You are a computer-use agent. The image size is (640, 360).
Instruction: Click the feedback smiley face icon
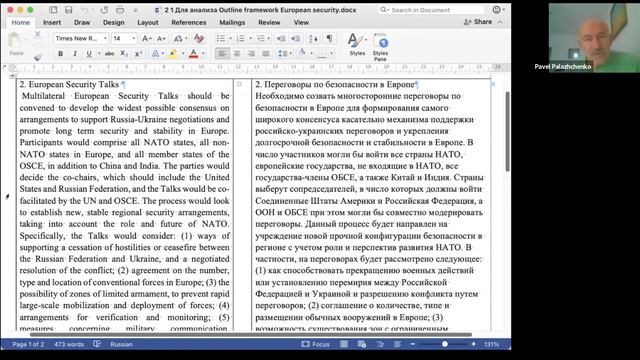point(496,10)
